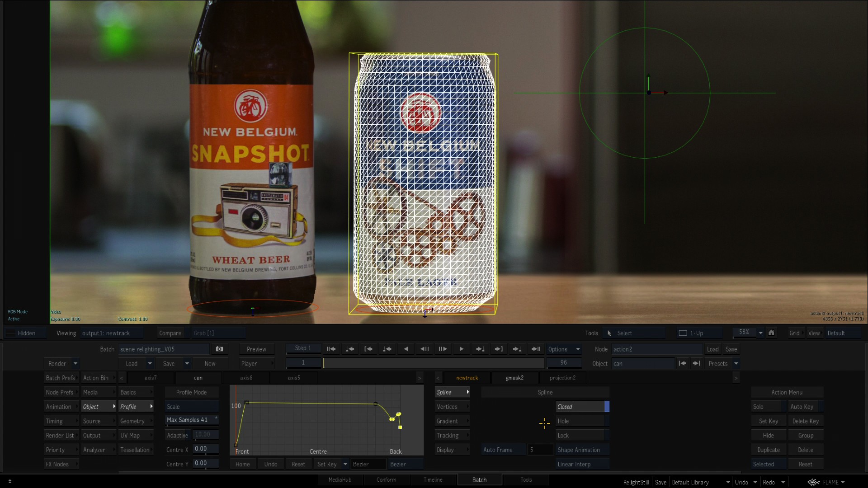Jump to the last frame of the clip
The width and height of the screenshot is (868, 488).
click(x=536, y=349)
